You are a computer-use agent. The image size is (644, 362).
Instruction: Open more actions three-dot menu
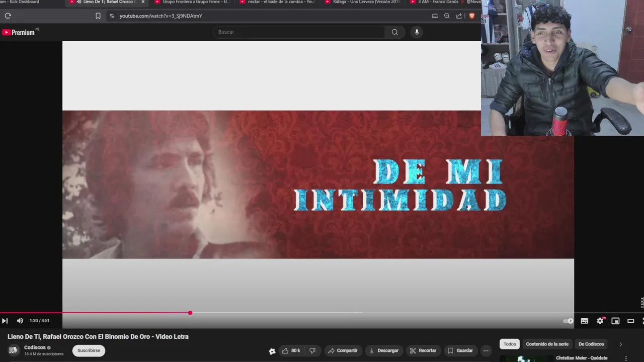(x=486, y=350)
